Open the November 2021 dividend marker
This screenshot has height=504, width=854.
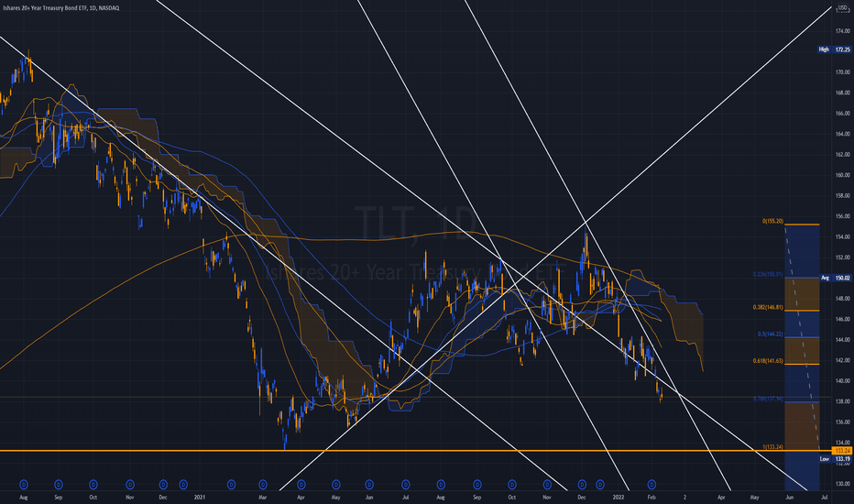547,484
